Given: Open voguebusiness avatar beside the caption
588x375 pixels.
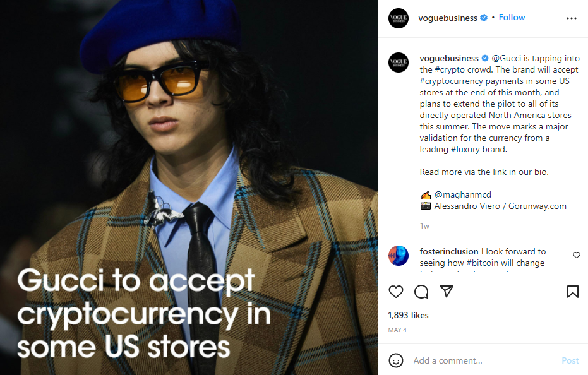Looking at the screenshot, I should (399, 62).
